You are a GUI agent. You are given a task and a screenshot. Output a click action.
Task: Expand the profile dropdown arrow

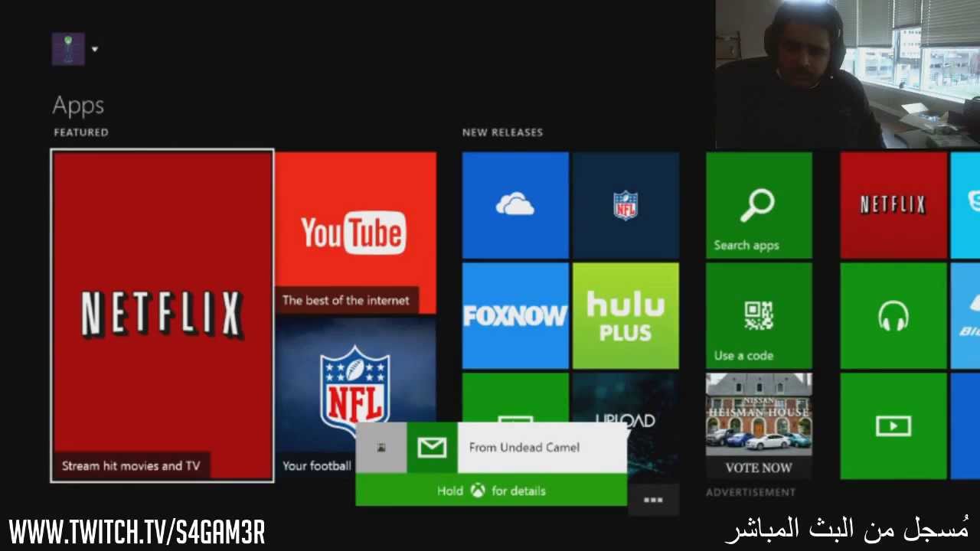(95, 50)
